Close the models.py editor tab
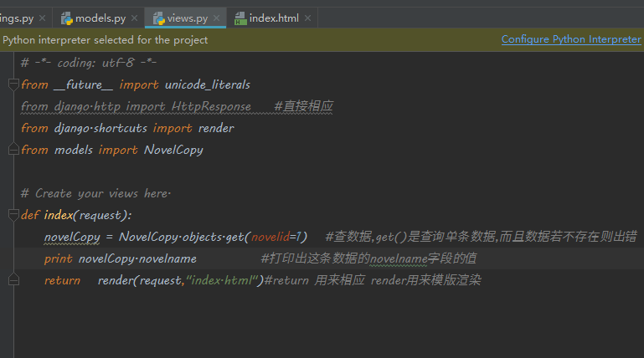This screenshot has height=358, width=644. point(136,18)
